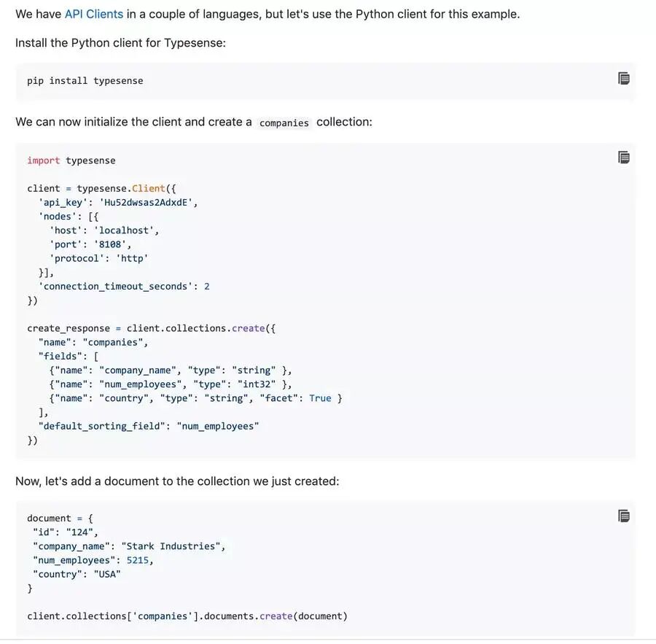This screenshot has width=656, height=644.
Task: Copy the import typesense code block
Action: click(623, 158)
